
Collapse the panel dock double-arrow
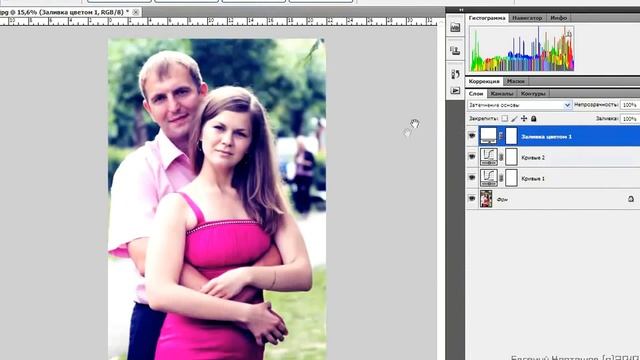coord(461,10)
